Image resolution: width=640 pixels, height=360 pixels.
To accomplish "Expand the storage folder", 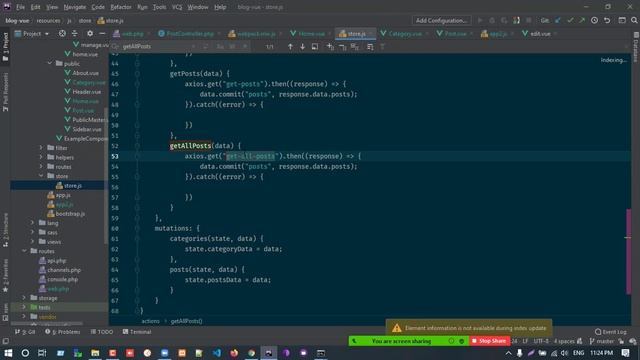I will pos(24,298).
